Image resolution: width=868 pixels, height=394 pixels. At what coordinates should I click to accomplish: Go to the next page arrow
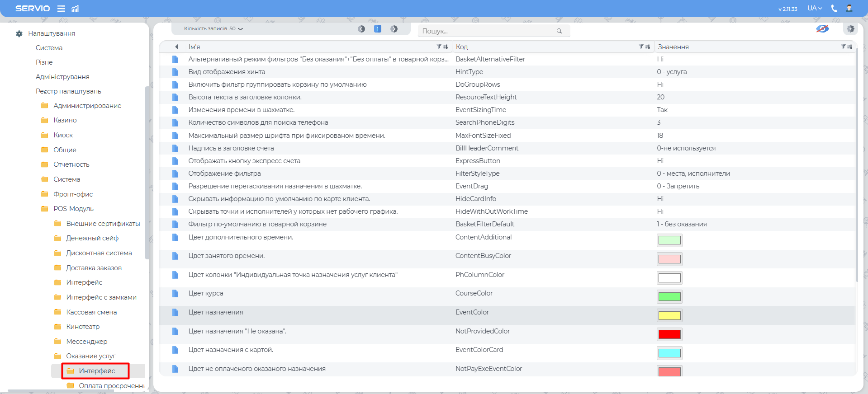coord(394,29)
